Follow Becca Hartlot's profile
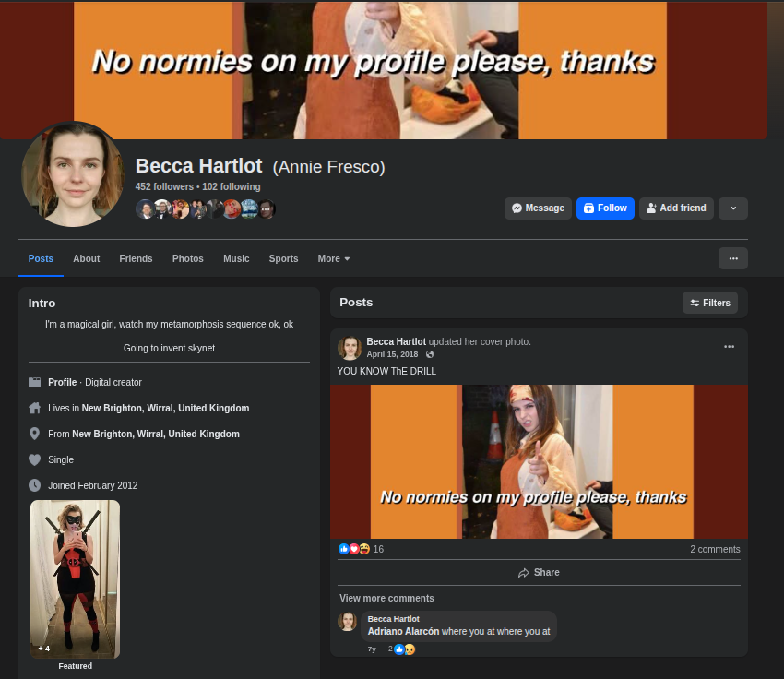The image size is (784, 679). pos(605,208)
